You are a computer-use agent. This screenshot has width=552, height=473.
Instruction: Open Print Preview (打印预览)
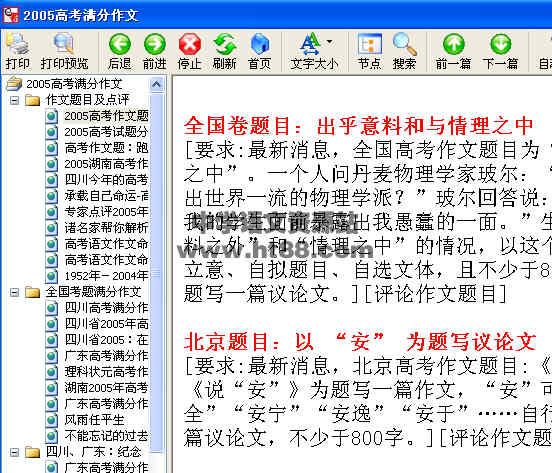(64, 51)
